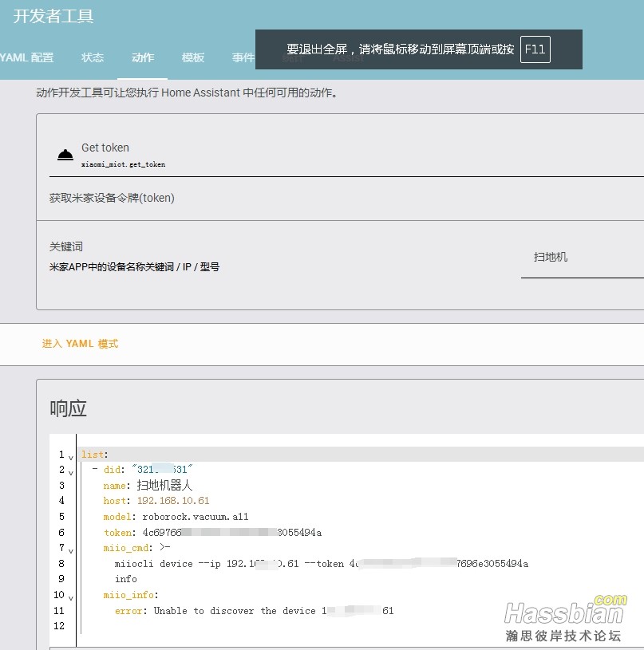Click the miiocli device command on line 8
644x650 pixels.
322,564
